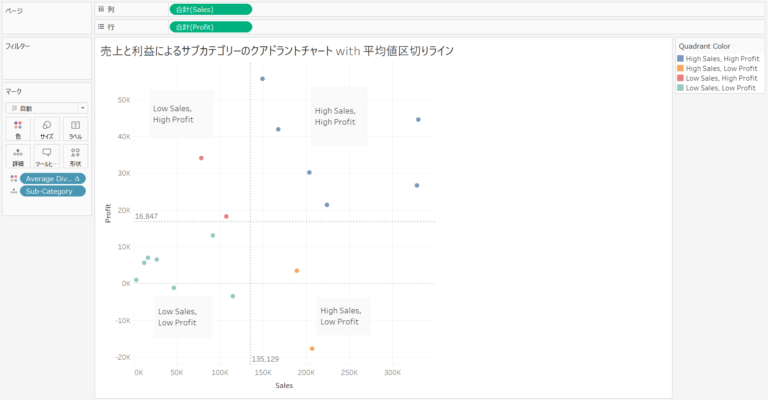The width and height of the screenshot is (768, 400).
Task: Select the 合計(Profit) pill on rows shelf
Action: pos(210,27)
